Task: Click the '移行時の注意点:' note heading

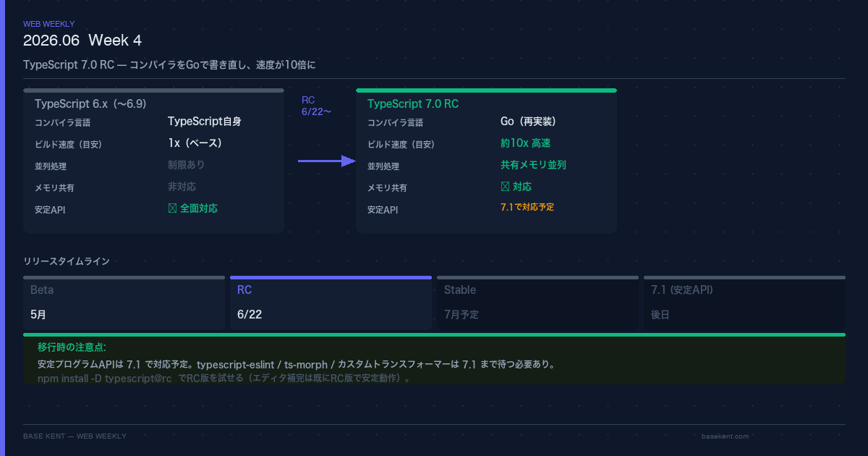Action: pyautogui.click(x=72, y=347)
